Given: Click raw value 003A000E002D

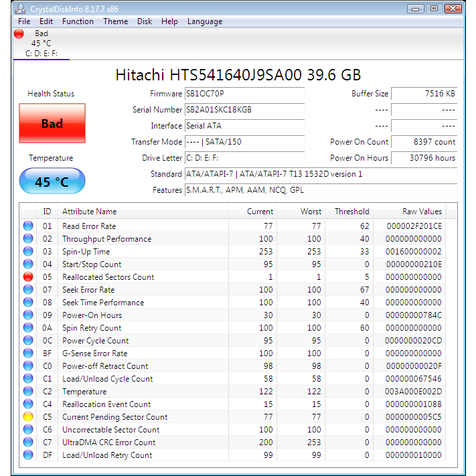Looking at the screenshot, I should coord(413,392).
